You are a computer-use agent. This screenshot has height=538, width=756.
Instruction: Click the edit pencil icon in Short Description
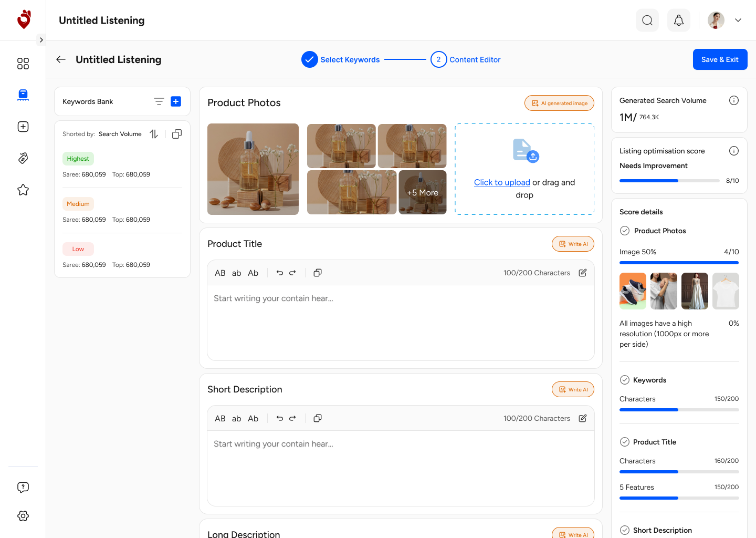point(583,418)
